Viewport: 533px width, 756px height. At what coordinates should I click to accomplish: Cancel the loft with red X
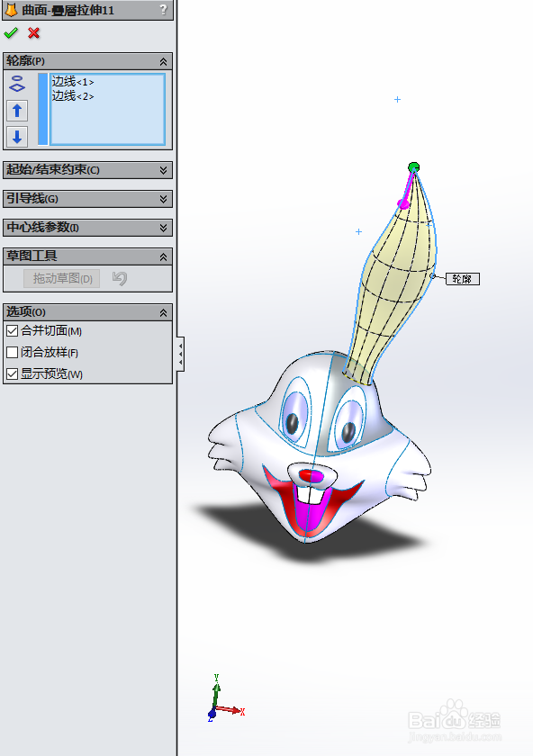(34, 32)
